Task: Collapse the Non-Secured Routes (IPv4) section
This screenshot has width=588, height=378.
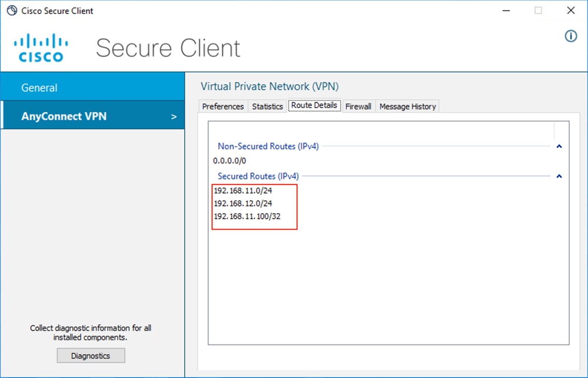Action: coord(559,146)
